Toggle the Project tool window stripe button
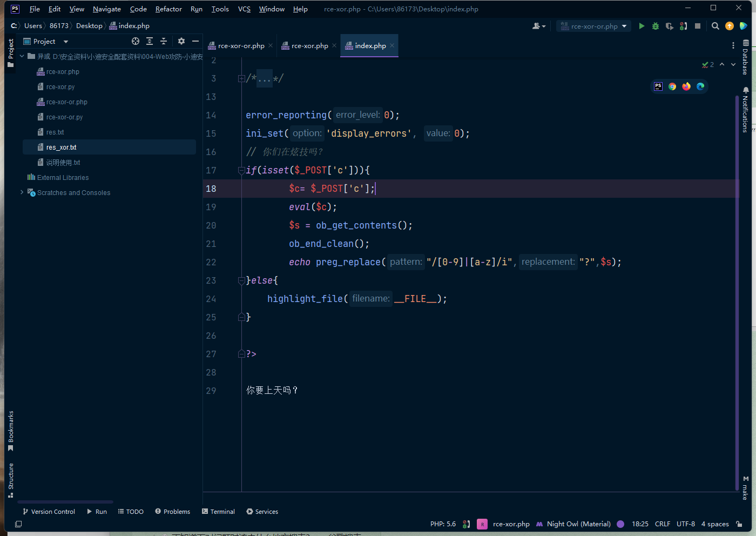 (x=10, y=53)
